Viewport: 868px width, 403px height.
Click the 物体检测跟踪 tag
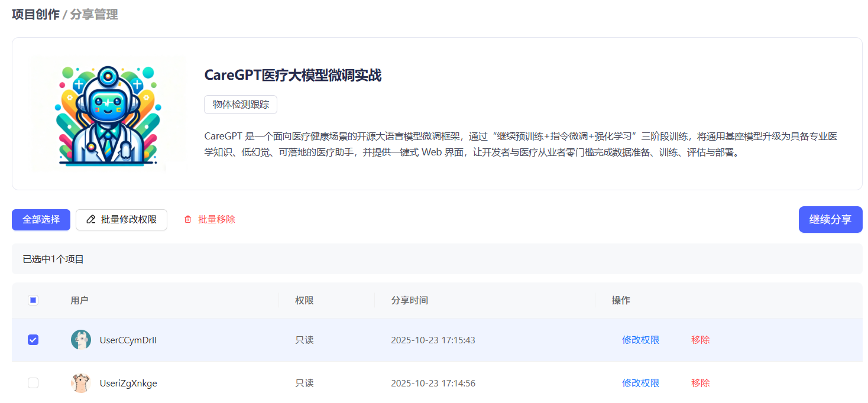(241, 105)
